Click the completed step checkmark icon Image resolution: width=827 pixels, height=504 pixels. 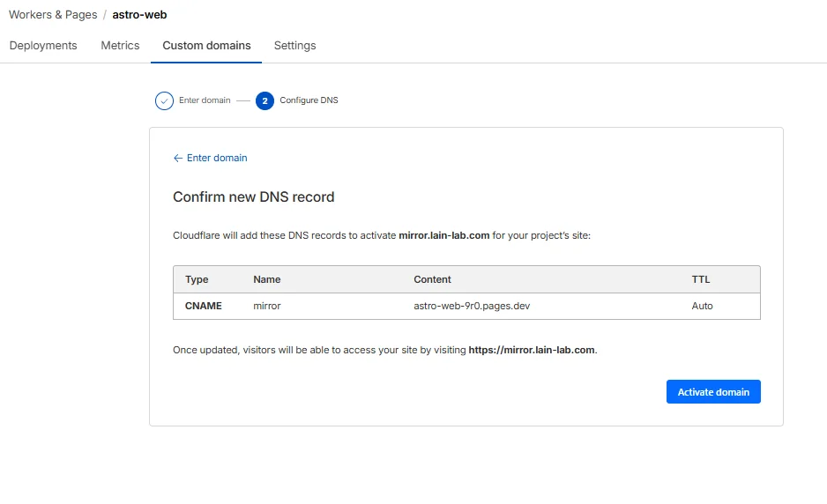coord(164,100)
